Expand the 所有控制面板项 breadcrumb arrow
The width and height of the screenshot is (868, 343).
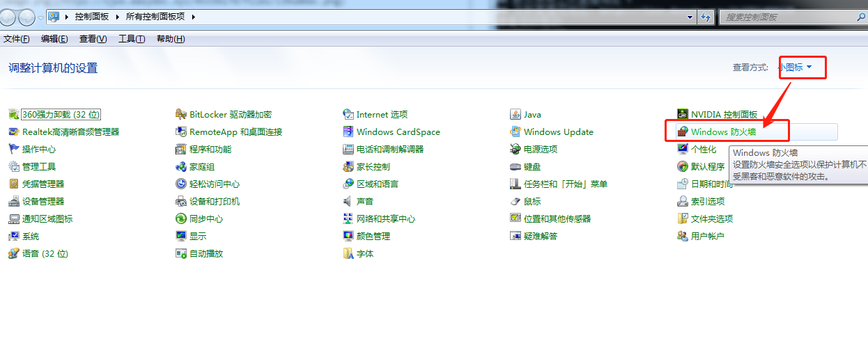[193, 17]
